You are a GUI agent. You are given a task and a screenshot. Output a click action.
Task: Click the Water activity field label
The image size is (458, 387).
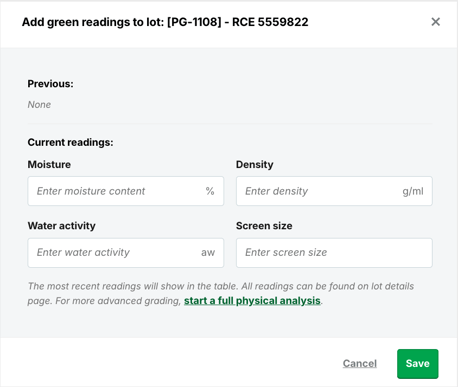click(x=62, y=226)
